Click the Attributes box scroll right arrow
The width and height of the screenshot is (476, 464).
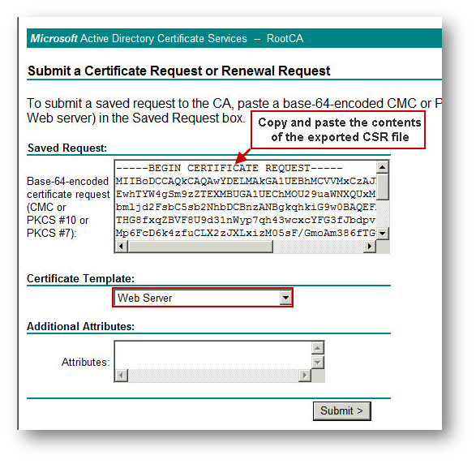305,376
